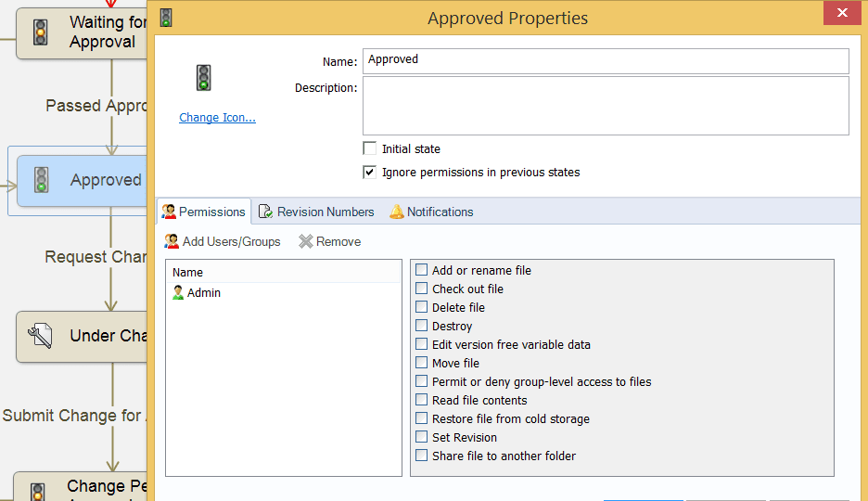Open the Permissions tab

point(203,212)
